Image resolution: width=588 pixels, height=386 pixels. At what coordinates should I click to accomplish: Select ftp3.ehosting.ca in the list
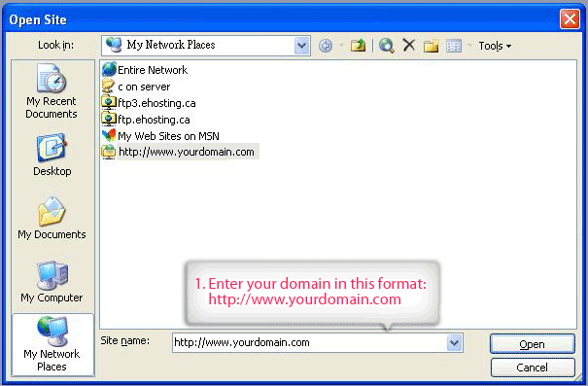(149, 103)
